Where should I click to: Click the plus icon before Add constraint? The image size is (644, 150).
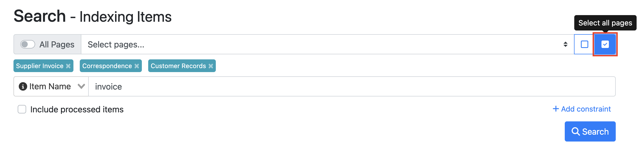click(x=556, y=109)
